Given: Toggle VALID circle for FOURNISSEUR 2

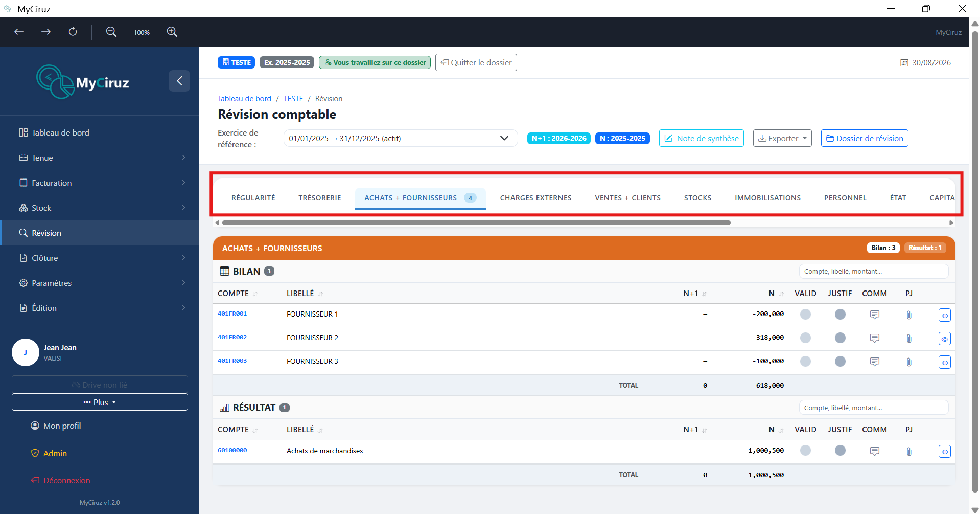Looking at the screenshot, I should pos(805,338).
